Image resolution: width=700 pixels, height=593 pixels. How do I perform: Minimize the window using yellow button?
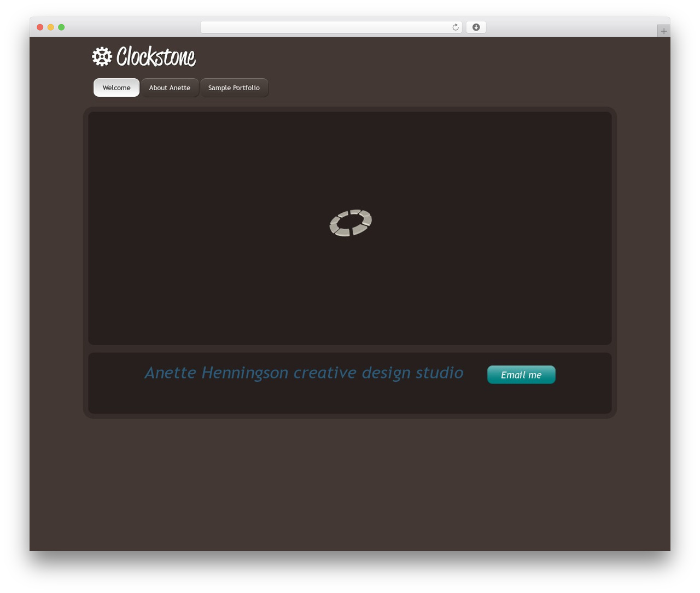coord(51,27)
